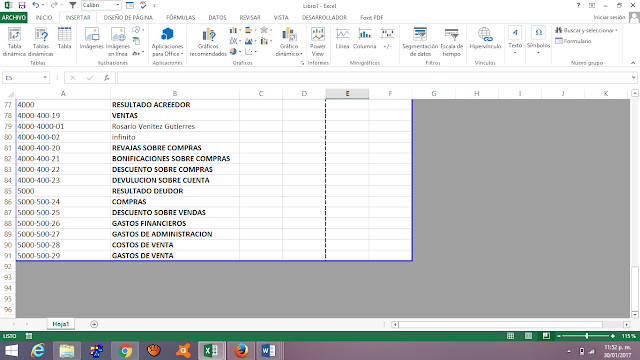640x360 pixels.
Task: Open Buscar y seleccionar dropdown
Action: click(x=587, y=30)
